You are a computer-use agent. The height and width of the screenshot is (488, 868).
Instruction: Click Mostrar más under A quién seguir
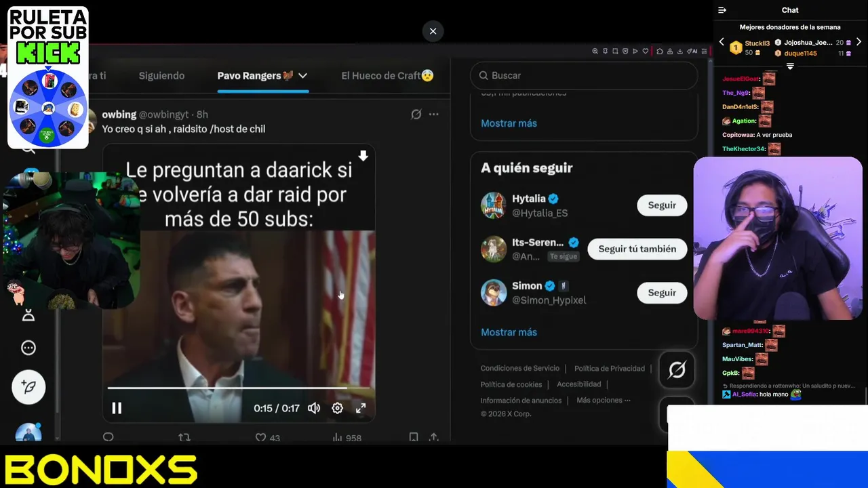(509, 332)
